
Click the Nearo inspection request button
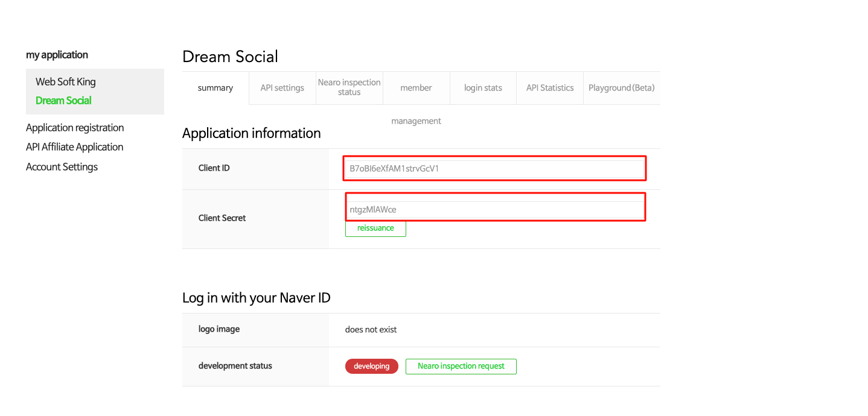pyautogui.click(x=461, y=366)
